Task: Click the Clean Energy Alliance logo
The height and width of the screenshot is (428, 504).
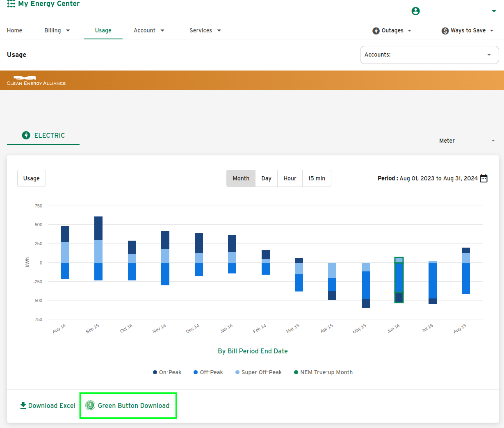Action: pyautogui.click(x=36, y=80)
